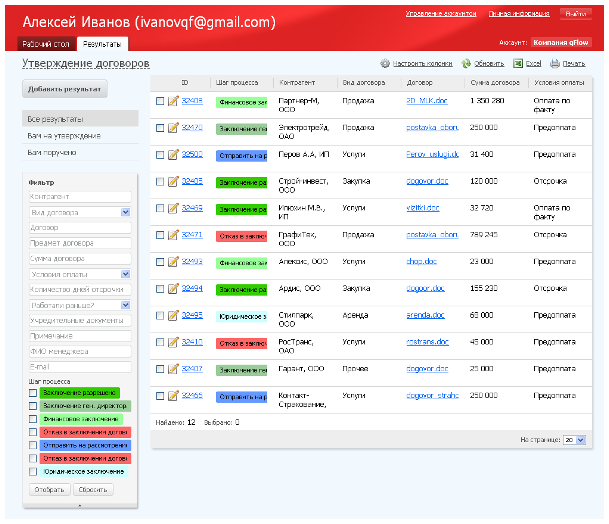
Task: Click edit pencil icon in РосТранс row
Action: (x=173, y=342)
